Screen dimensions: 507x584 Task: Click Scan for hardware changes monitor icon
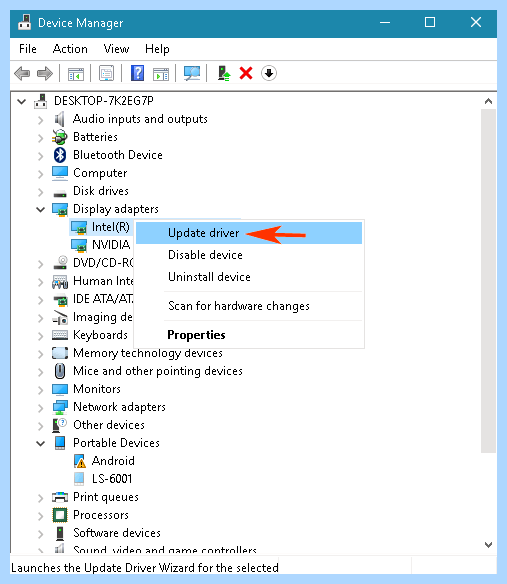pyautogui.click(x=192, y=73)
